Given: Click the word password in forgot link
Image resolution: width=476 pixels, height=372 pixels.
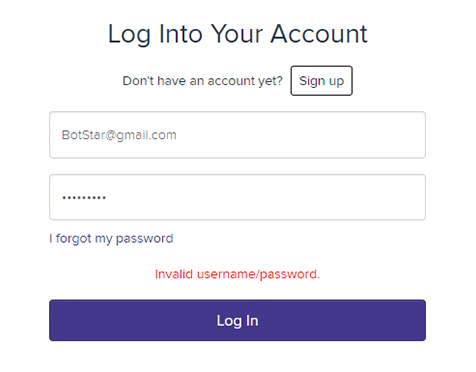Looking at the screenshot, I should [144, 239].
